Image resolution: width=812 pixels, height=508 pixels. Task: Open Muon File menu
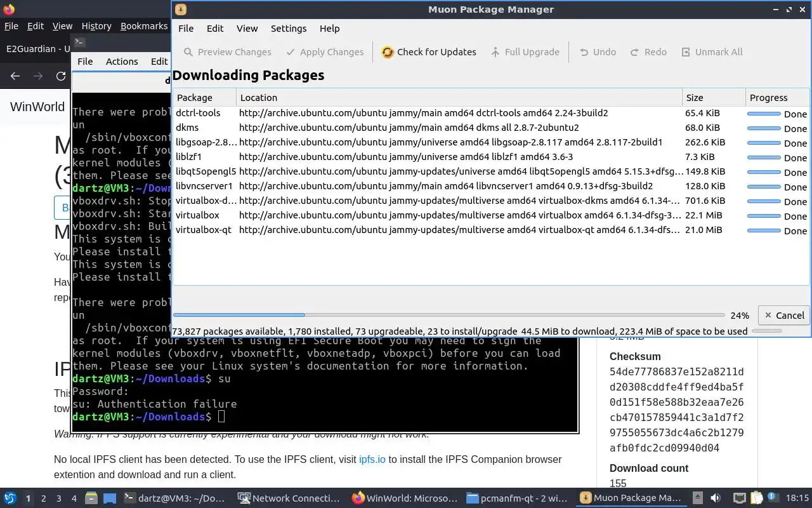tap(186, 29)
